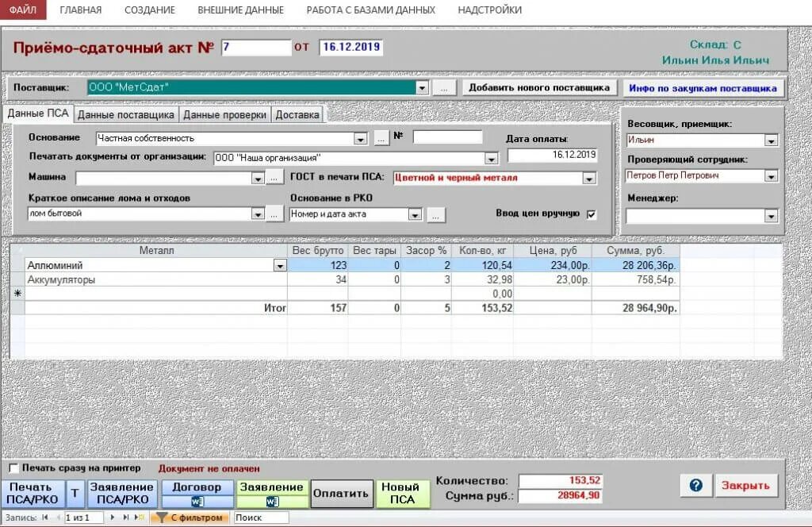Expand the Поставщик dropdown
The height and width of the screenshot is (527, 812).
(x=422, y=88)
